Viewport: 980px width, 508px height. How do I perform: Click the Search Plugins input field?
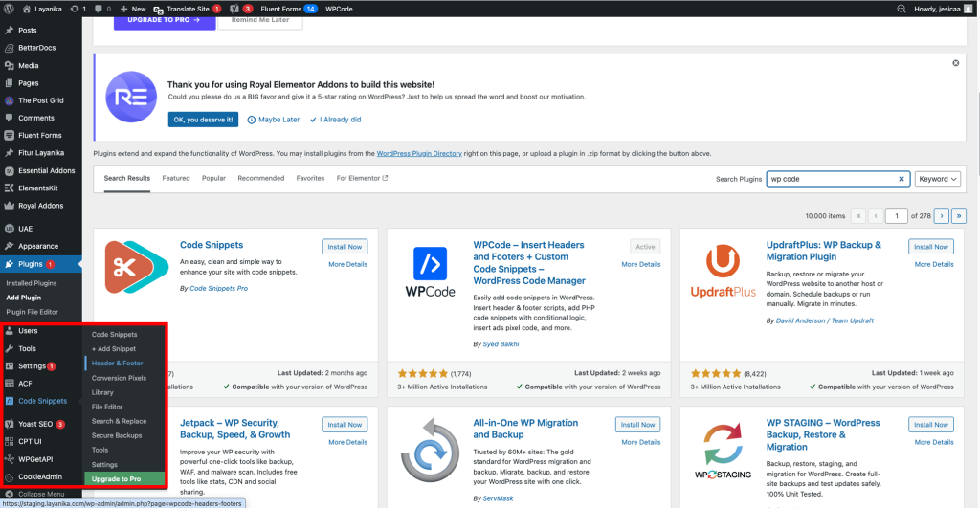coord(833,179)
